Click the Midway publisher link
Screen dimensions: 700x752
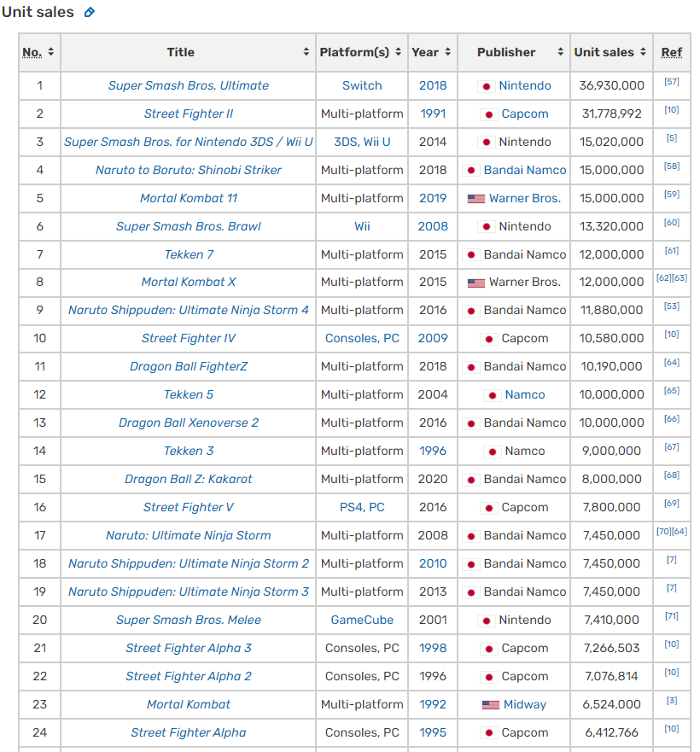tap(524, 704)
